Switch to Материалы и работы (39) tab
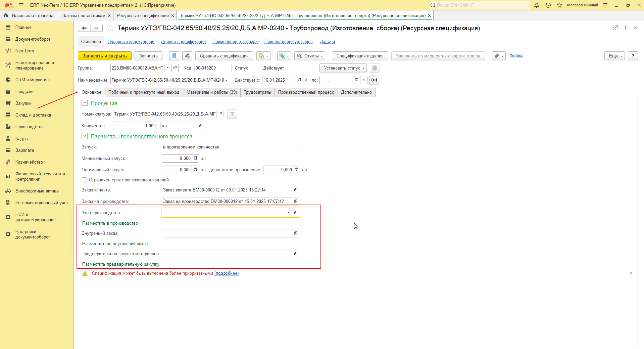Screen dimensions: 644x349 (212, 92)
